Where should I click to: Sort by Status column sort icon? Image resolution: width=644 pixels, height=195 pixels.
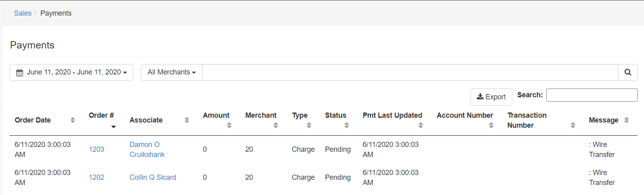coord(346,125)
